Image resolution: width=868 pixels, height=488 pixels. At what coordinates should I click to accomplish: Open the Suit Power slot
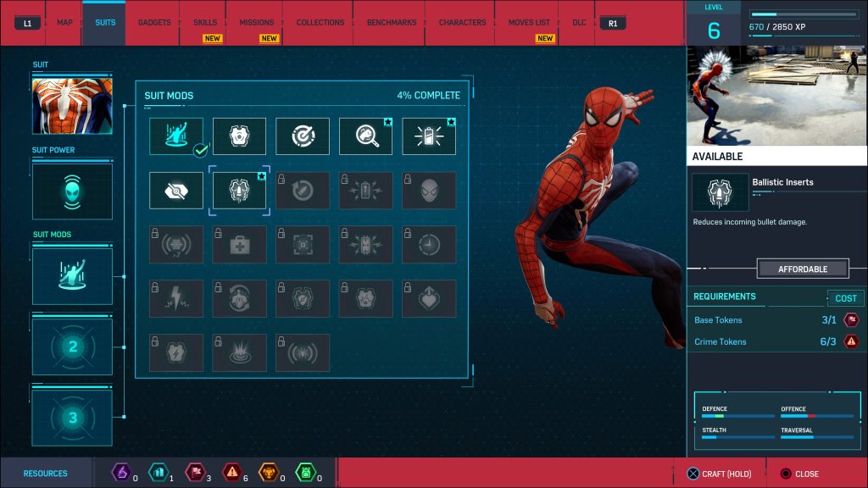[x=72, y=191]
